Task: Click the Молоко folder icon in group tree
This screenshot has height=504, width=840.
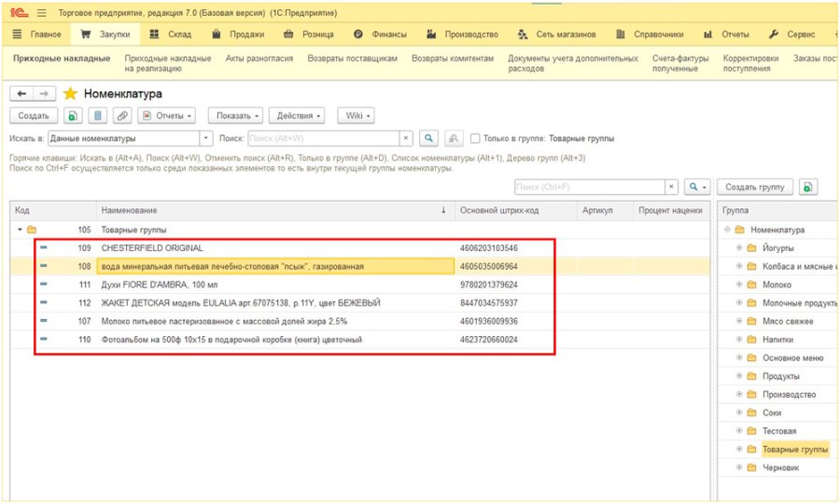Action: 751,285
